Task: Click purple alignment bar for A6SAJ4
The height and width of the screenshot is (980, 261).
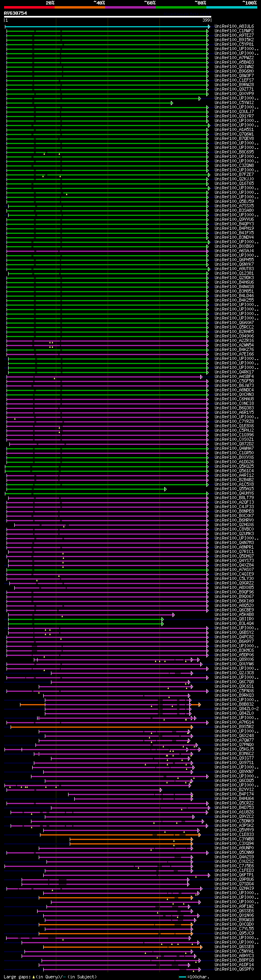Action: pos(108,251)
